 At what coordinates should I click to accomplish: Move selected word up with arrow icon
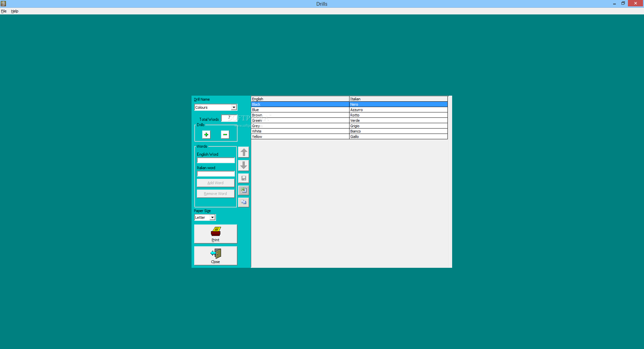(x=244, y=152)
